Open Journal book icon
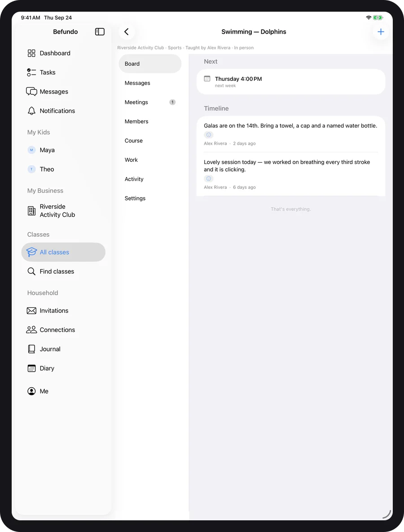This screenshot has width=404, height=532. click(x=31, y=349)
